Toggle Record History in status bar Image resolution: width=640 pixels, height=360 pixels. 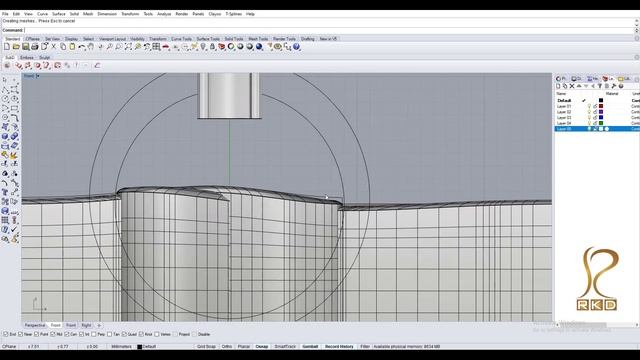coord(339,347)
